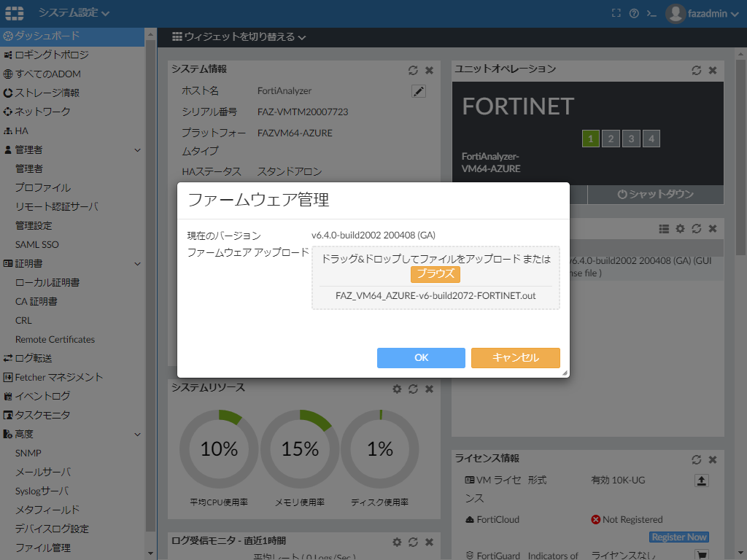Image resolution: width=747 pixels, height=560 pixels.
Task: Select port 1 on the Fortinet unit
Action: [x=591, y=139]
